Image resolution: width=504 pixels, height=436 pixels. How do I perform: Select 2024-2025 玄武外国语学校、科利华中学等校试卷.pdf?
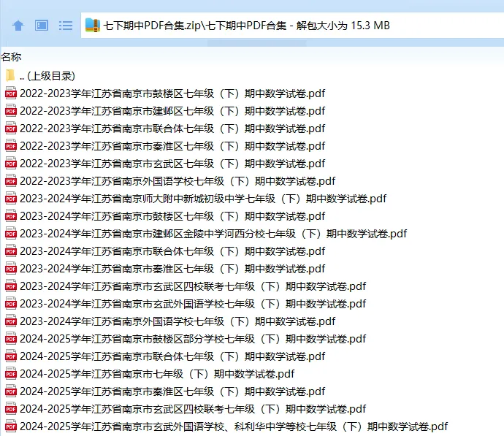(x=234, y=426)
